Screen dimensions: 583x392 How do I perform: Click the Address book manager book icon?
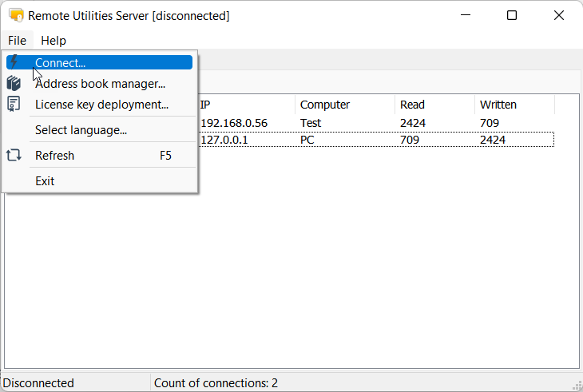pyautogui.click(x=14, y=83)
